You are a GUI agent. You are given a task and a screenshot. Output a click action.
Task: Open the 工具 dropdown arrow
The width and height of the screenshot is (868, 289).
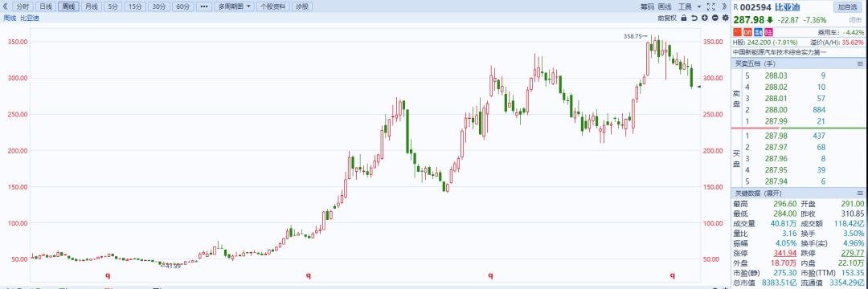699,6
